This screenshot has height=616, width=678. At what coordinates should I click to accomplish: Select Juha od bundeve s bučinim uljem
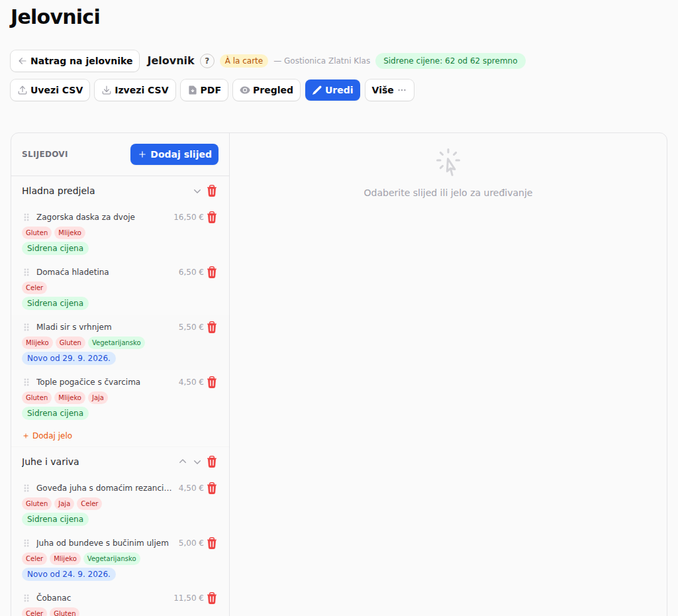pos(103,543)
